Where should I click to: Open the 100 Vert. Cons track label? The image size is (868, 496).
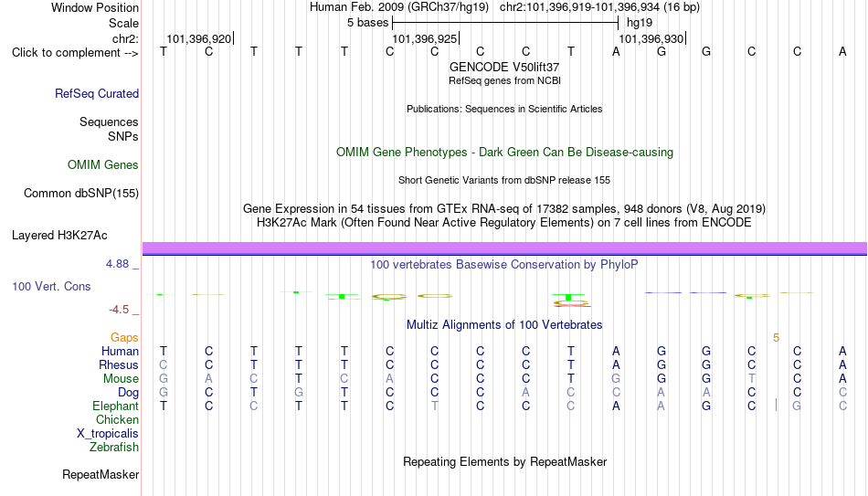pyautogui.click(x=51, y=286)
